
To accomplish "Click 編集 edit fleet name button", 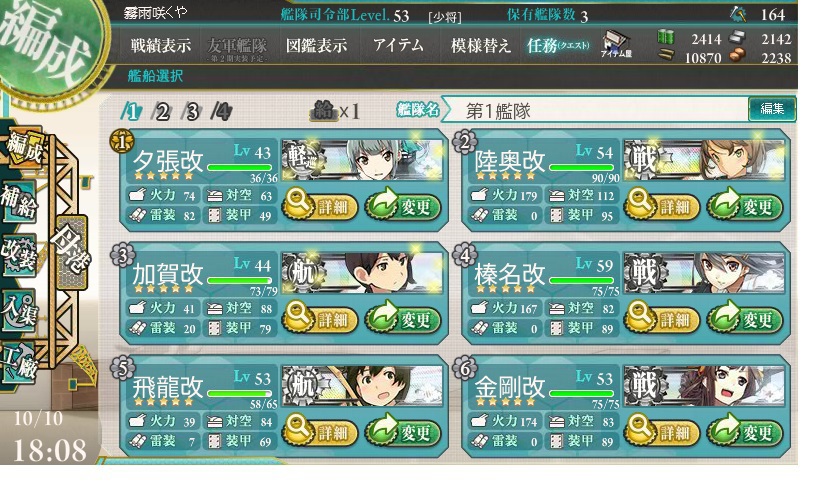I will pos(771,109).
